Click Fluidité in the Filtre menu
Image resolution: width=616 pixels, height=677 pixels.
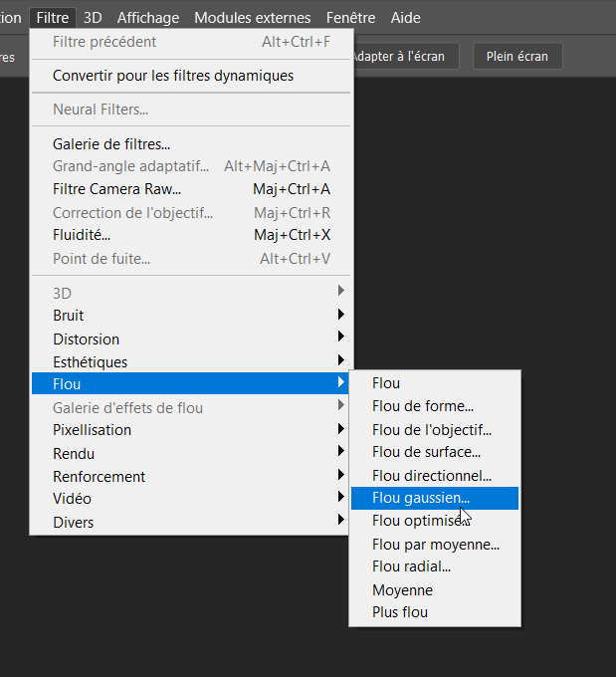(x=82, y=235)
